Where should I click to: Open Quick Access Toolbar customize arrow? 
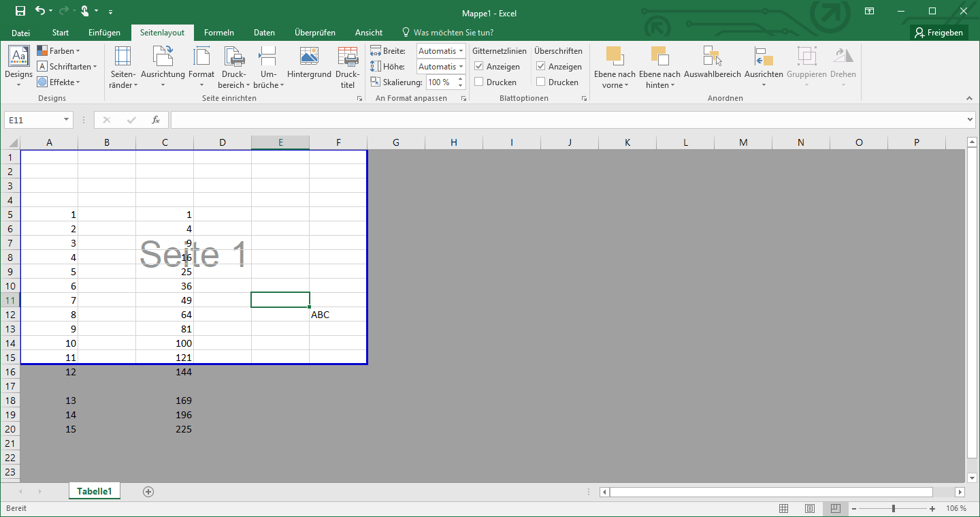point(111,11)
